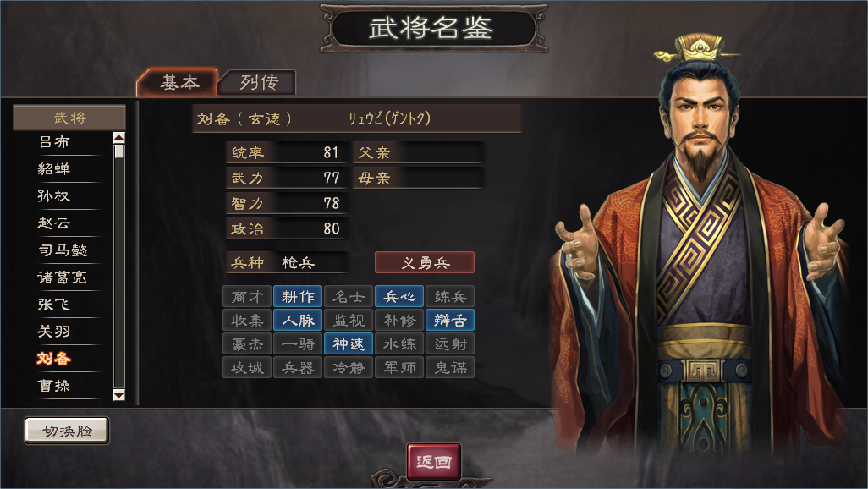Click the 军师 skill tile
Viewport: 868px width, 489px height.
399,367
